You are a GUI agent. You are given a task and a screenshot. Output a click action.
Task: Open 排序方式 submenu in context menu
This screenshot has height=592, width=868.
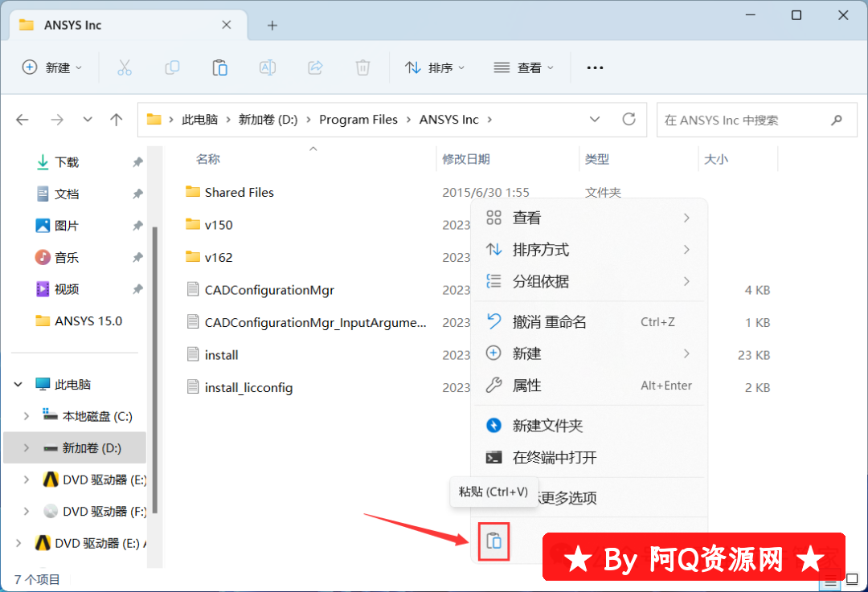(x=589, y=250)
